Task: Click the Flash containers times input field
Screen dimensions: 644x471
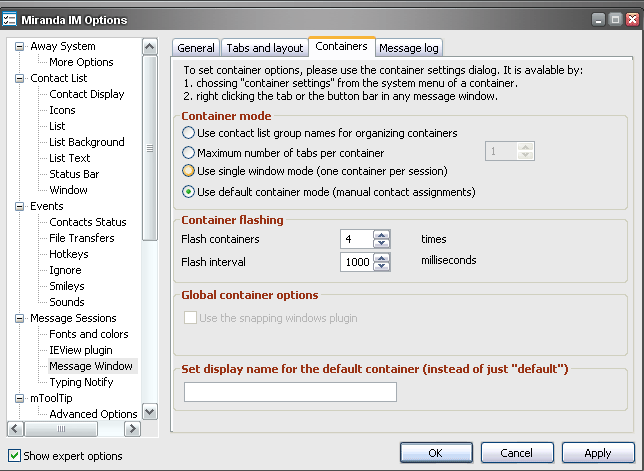Action: 356,239
